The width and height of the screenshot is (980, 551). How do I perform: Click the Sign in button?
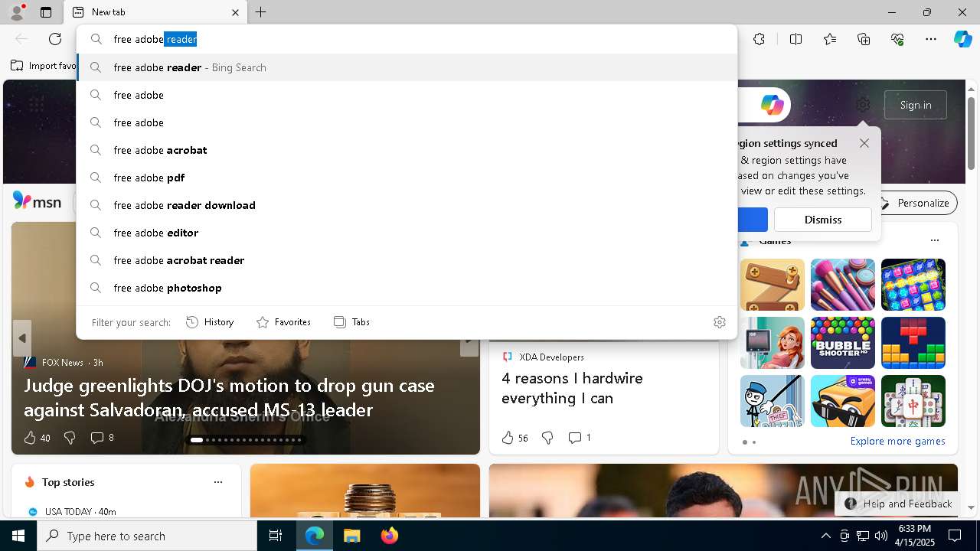pos(916,105)
